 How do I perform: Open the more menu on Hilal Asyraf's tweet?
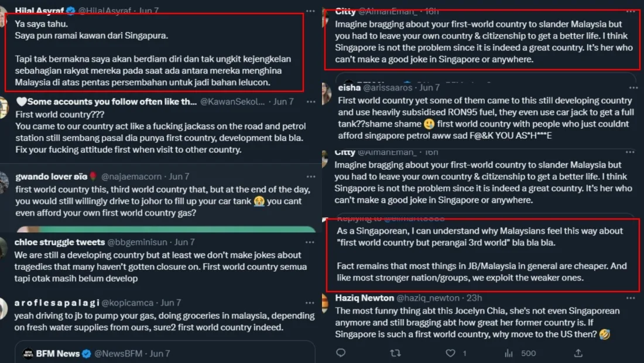coord(310,11)
